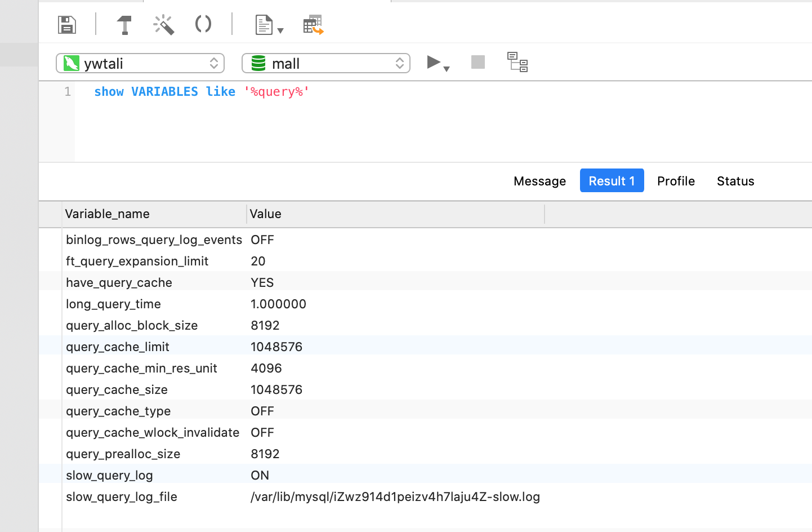The image size is (812, 532).
Task: Switch to the Result 1 tab
Action: click(x=612, y=181)
